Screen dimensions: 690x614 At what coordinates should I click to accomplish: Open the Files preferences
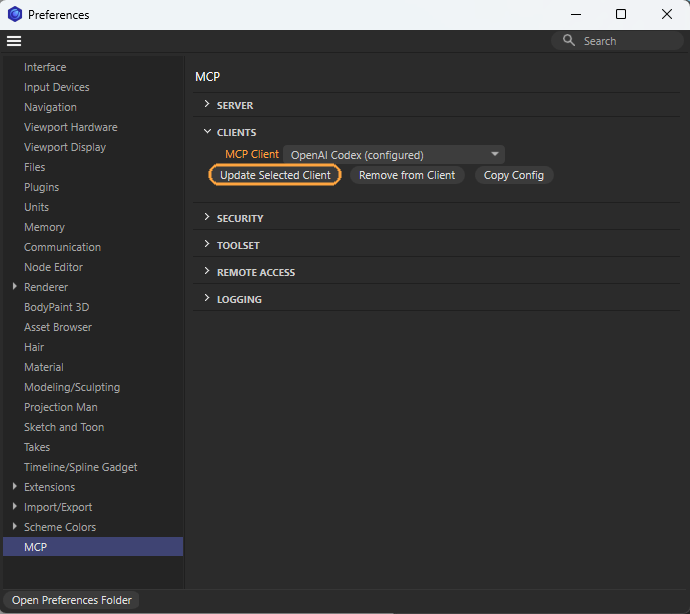pos(35,167)
